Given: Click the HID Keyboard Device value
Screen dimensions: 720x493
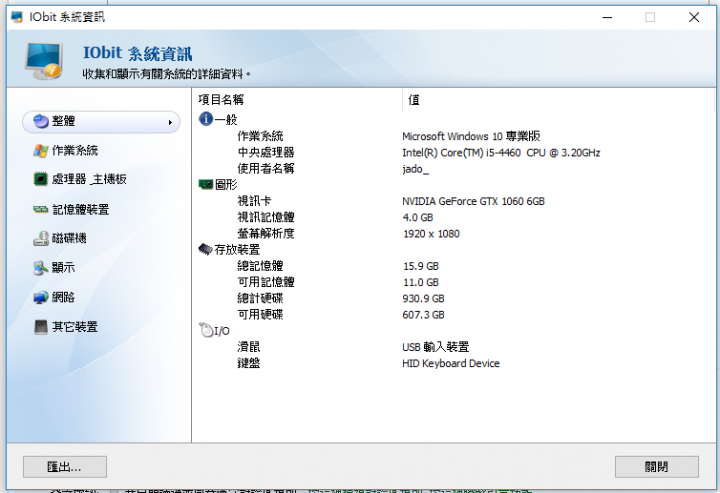Looking at the screenshot, I should click(x=451, y=364).
